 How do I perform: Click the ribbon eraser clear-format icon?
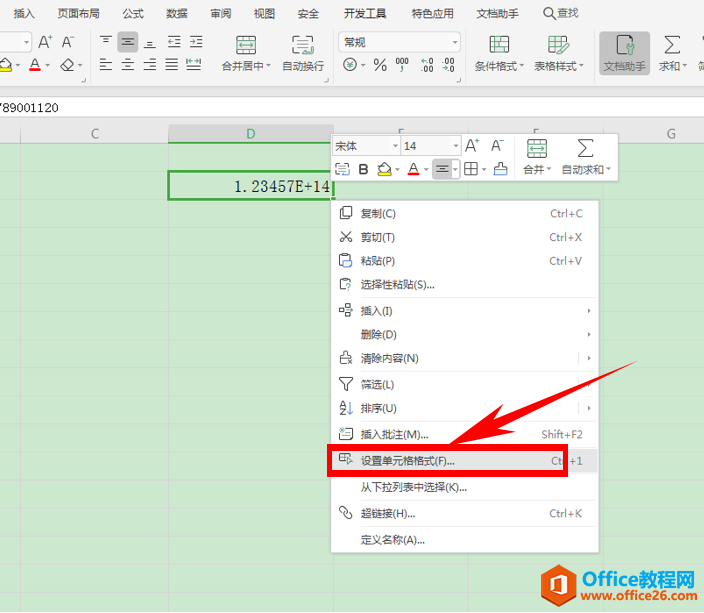pos(67,66)
